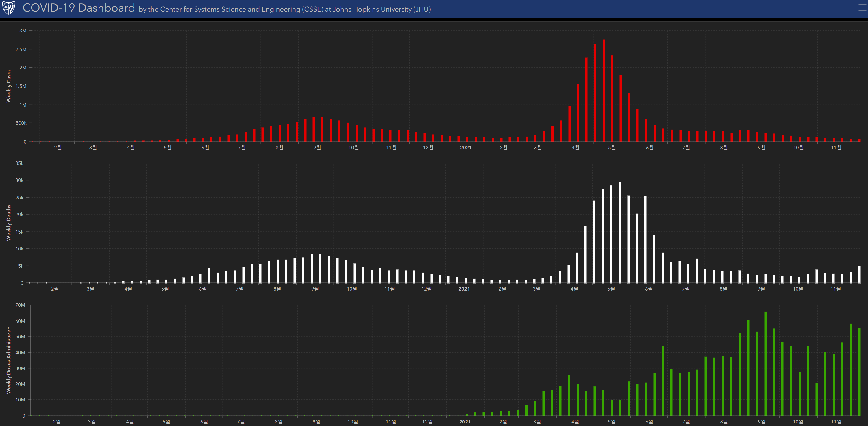868x426 pixels.
Task: Click the 3M label on Weekly Cases axis
Action: (x=23, y=31)
